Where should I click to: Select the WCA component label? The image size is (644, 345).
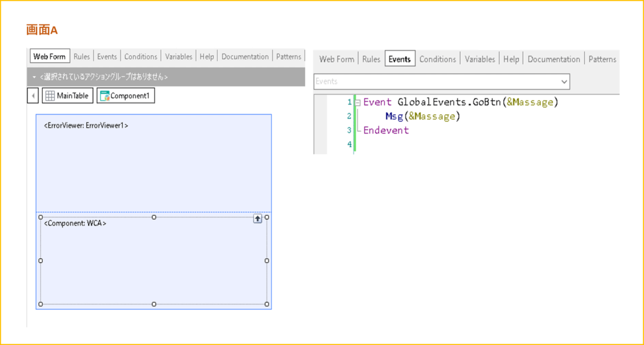tap(75, 223)
